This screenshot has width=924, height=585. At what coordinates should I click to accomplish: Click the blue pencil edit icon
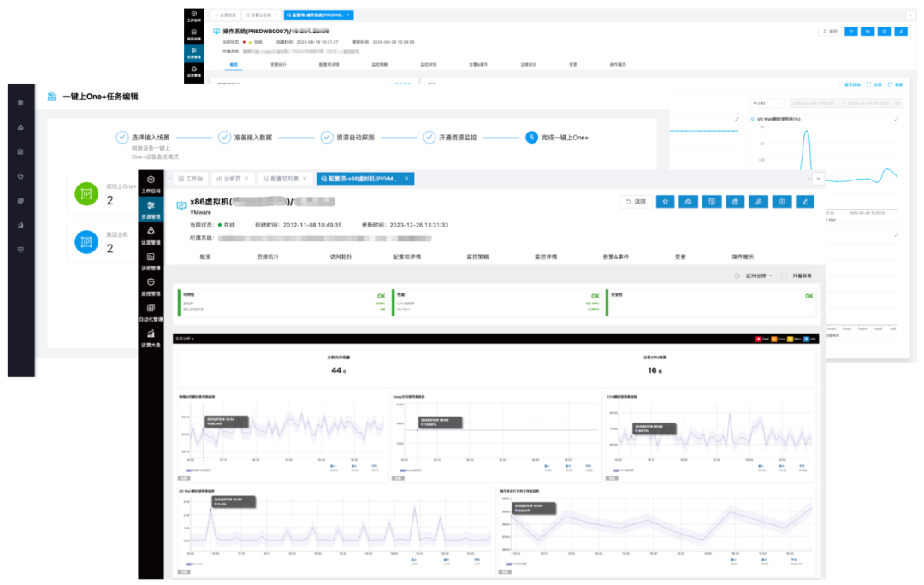click(x=805, y=202)
